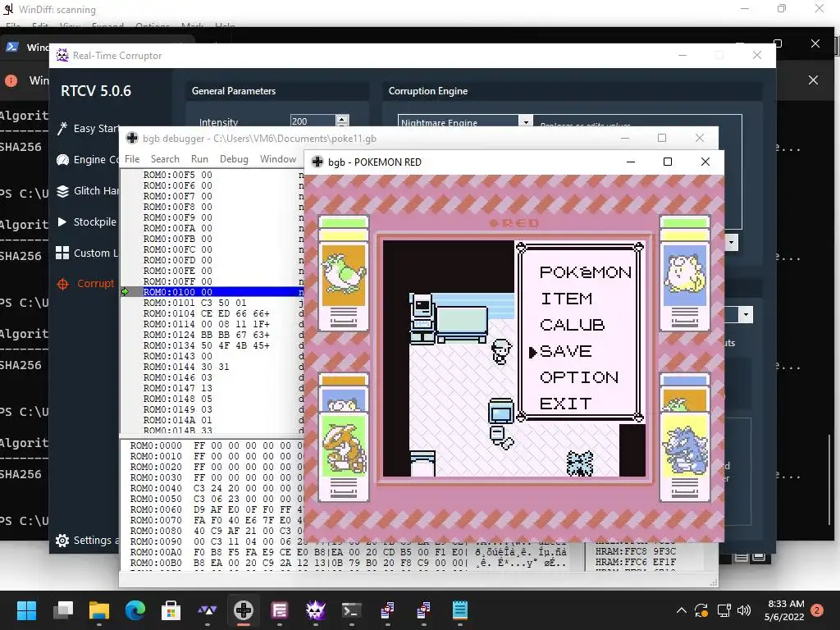
Task: Click the ROM0:0000 row in the hex dump
Action: 217,445
